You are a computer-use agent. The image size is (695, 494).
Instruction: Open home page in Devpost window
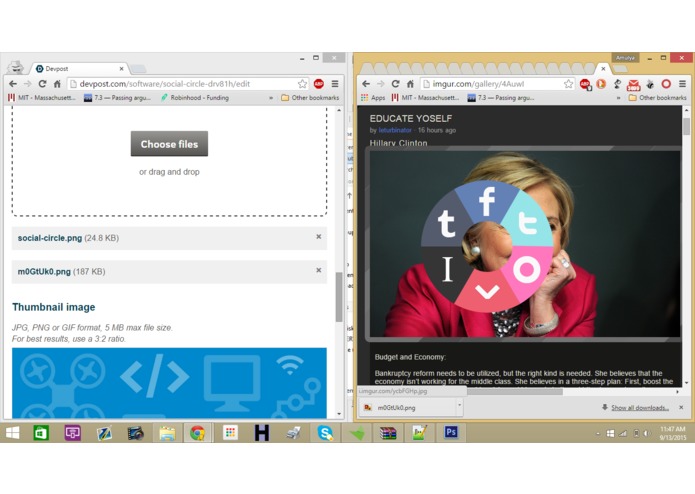tap(57, 84)
